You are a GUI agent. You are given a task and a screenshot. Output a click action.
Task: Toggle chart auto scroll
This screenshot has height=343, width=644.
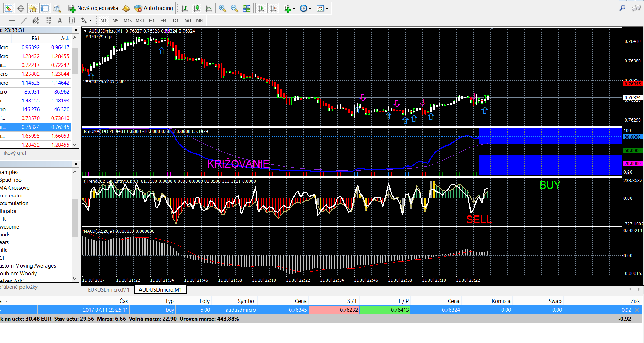pos(261,8)
